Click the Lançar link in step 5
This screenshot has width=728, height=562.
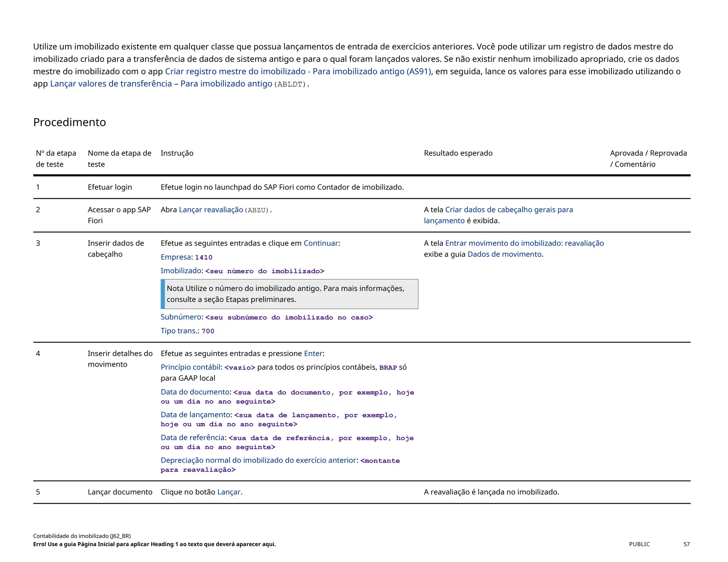(229, 492)
